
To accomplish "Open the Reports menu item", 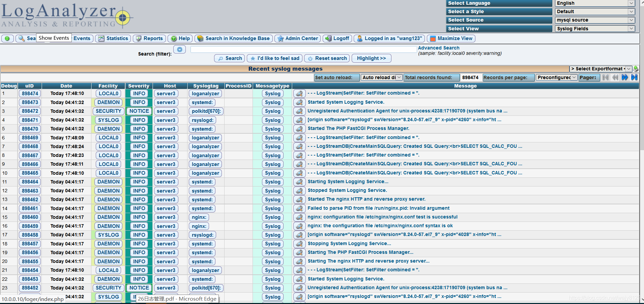I will (149, 38).
